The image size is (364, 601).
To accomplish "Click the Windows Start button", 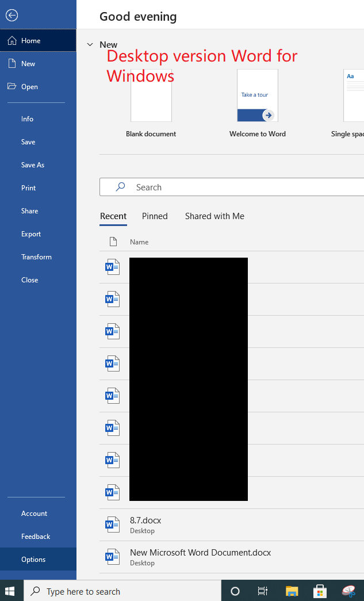I will tap(10, 591).
